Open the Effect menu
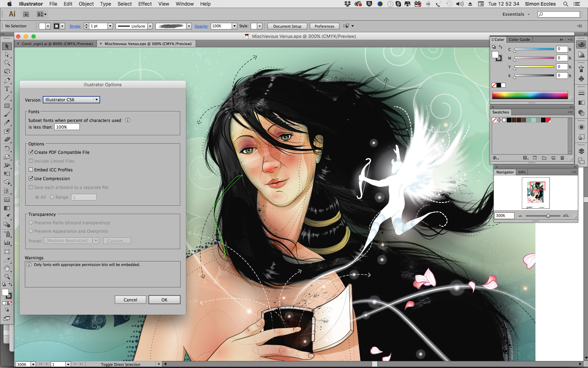 145,4
